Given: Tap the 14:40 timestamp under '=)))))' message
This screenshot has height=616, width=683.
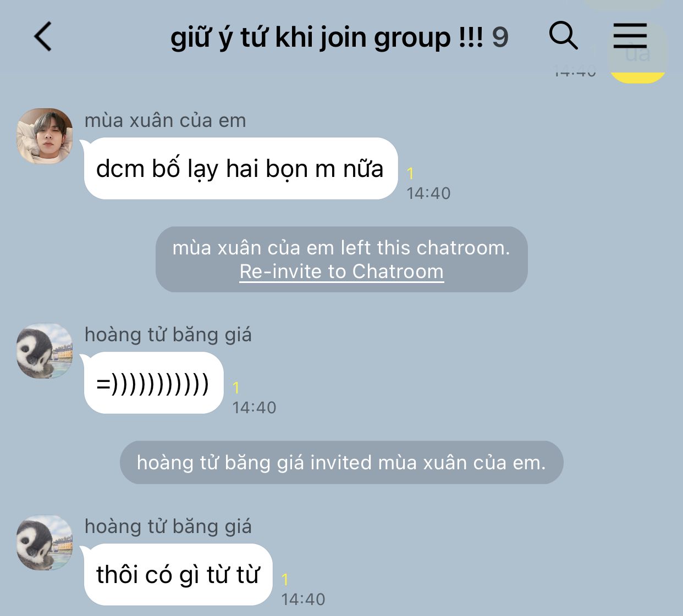Looking at the screenshot, I should (254, 408).
